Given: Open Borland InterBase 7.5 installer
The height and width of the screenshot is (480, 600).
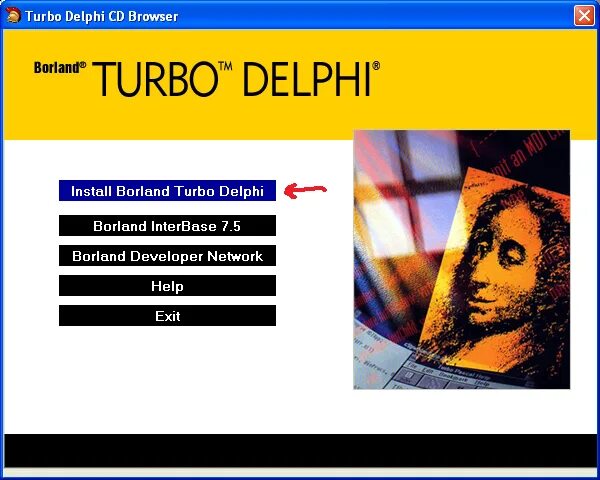Looking at the screenshot, I should [x=167, y=225].
